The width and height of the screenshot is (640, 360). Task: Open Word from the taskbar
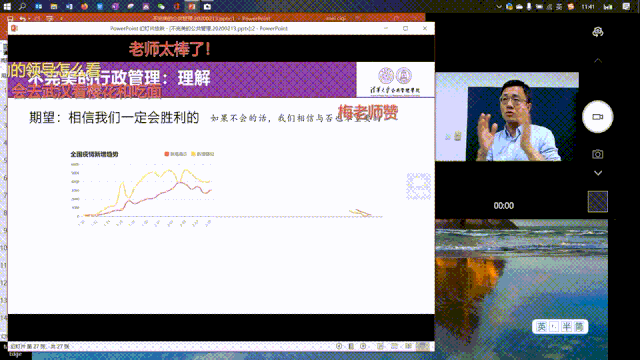pyautogui.click(x=69, y=7)
